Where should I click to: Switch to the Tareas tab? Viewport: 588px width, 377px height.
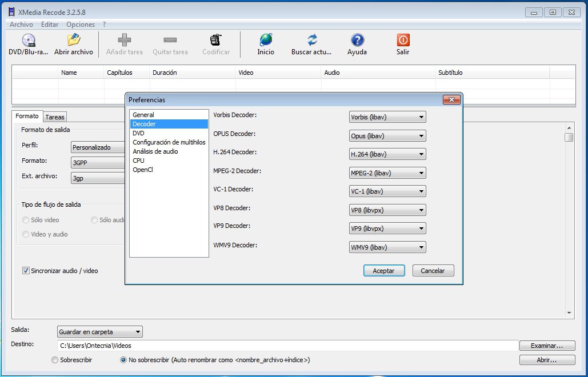tap(55, 117)
